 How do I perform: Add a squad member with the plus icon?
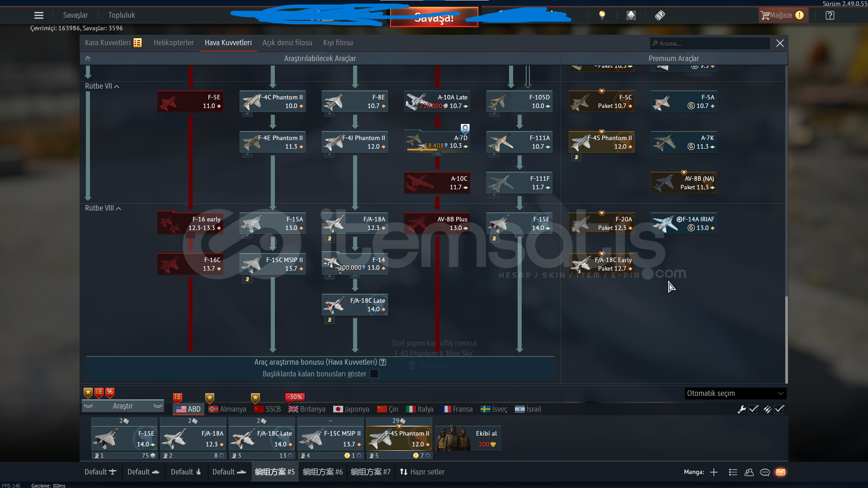[714, 472]
